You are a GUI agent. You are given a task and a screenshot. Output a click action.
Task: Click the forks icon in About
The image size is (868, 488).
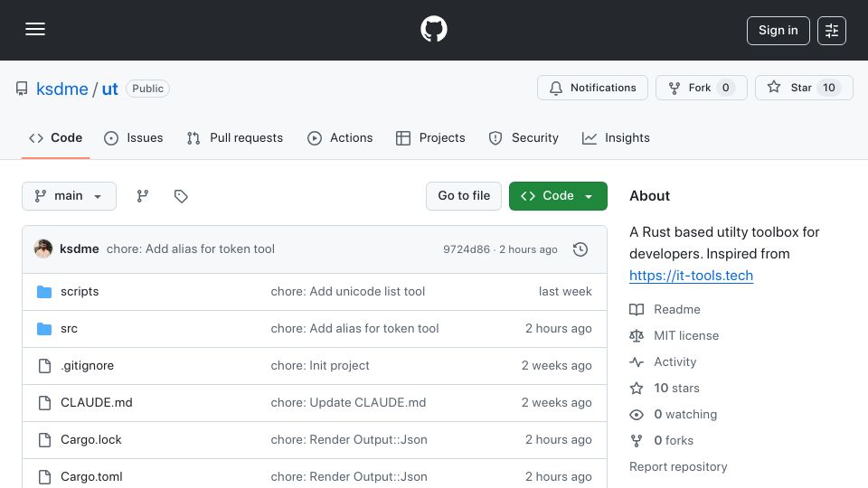pos(637,440)
